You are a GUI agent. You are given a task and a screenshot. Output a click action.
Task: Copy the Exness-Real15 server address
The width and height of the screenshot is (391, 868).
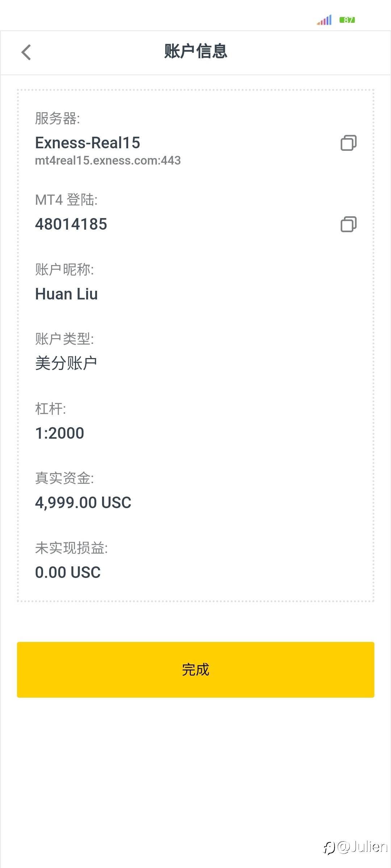click(348, 143)
